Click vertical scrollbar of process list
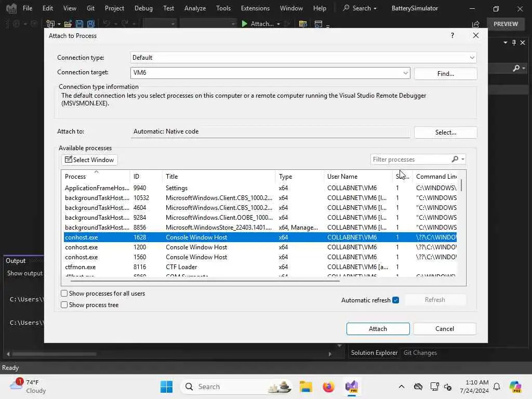Image resolution: width=532 pixels, height=399 pixels. pos(461,185)
